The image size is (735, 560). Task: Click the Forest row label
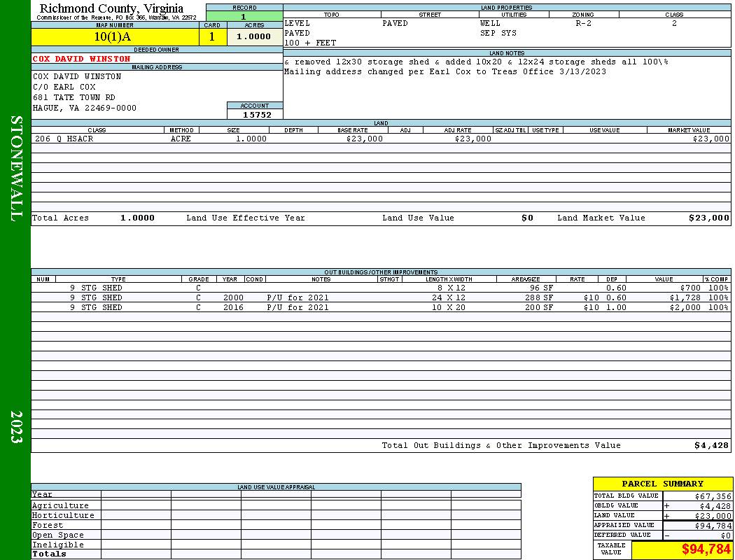[48, 525]
